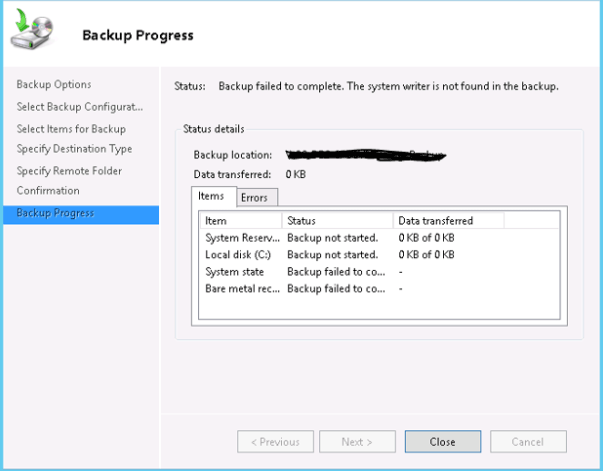Select the Items tab
The height and width of the screenshot is (471, 603).
[213, 196]
